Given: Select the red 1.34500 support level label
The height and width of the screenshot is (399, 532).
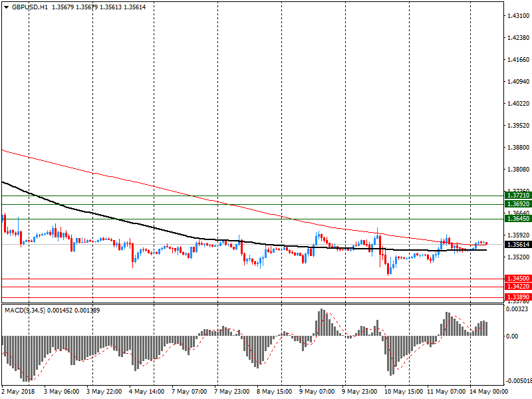Looking at the screenshot, I should tap(518, 279).
